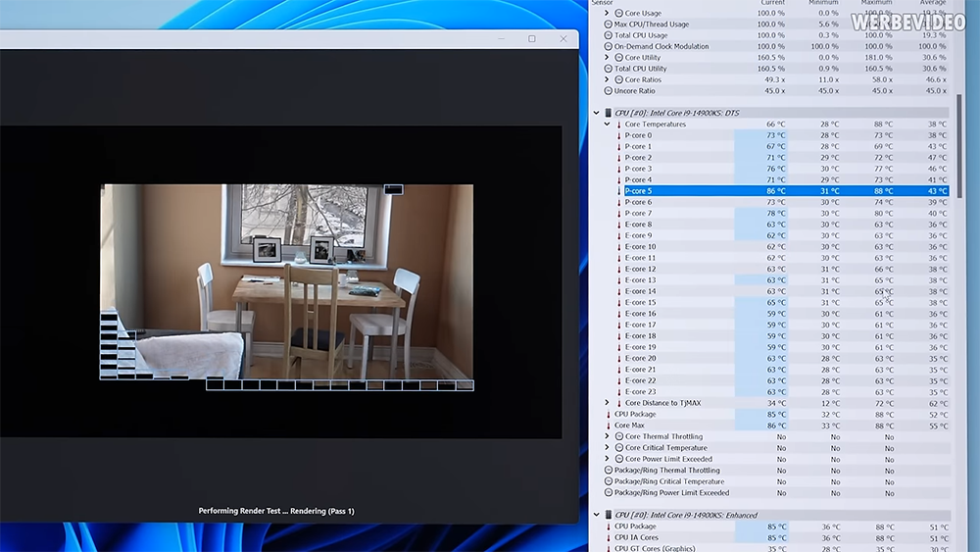Click the clock icon beside Uncore Ratio
980x552 pixels.
coord(609,90)
